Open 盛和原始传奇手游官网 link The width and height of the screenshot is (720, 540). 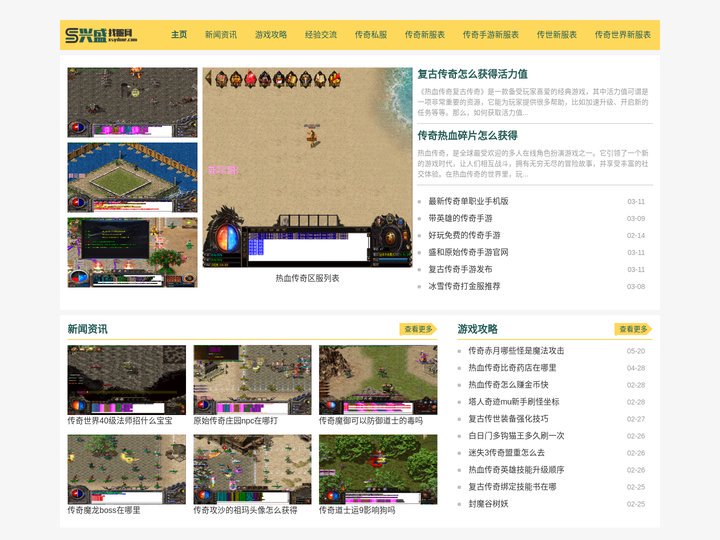(x=468, y=252)
